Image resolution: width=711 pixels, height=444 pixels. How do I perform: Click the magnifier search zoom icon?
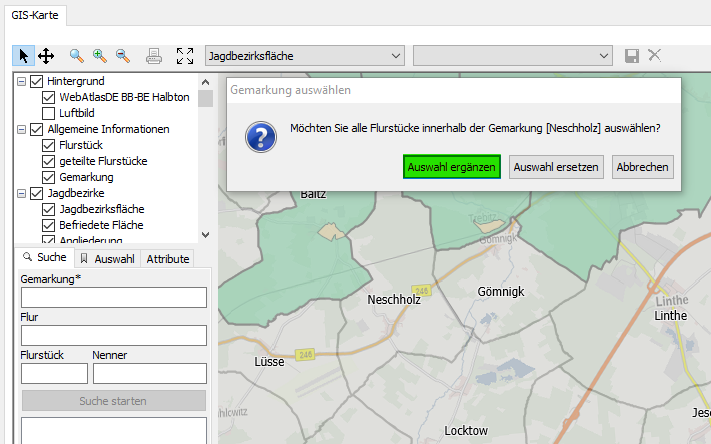point(77,55)
